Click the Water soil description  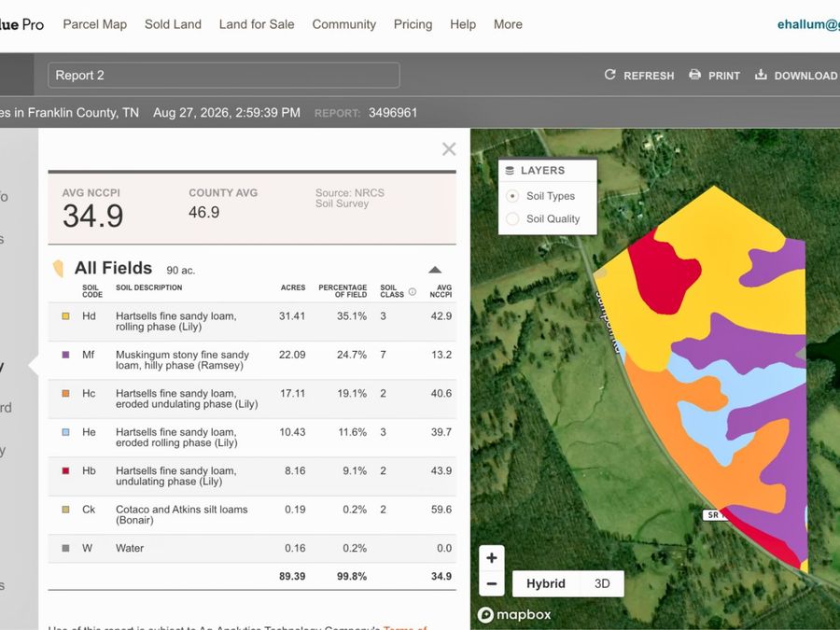[x=130, y=548]
